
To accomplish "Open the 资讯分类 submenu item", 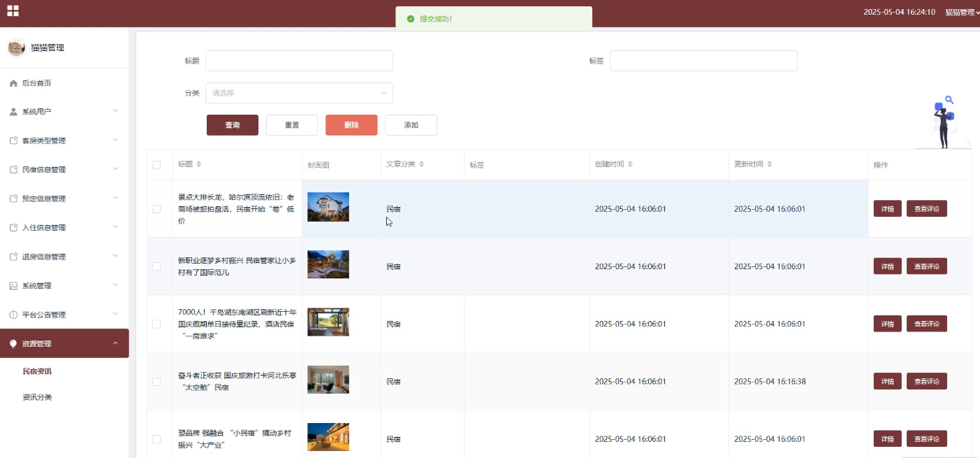I will (37, 397).
